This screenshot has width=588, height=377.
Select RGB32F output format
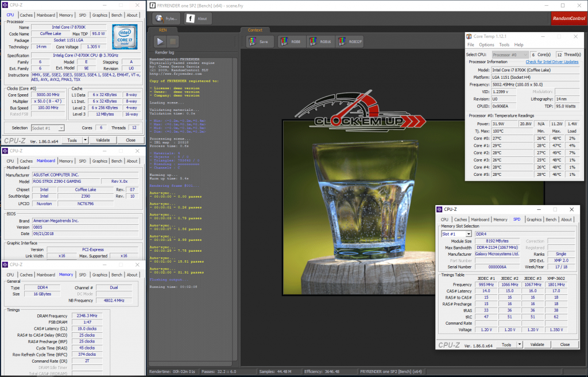point(350,41)
